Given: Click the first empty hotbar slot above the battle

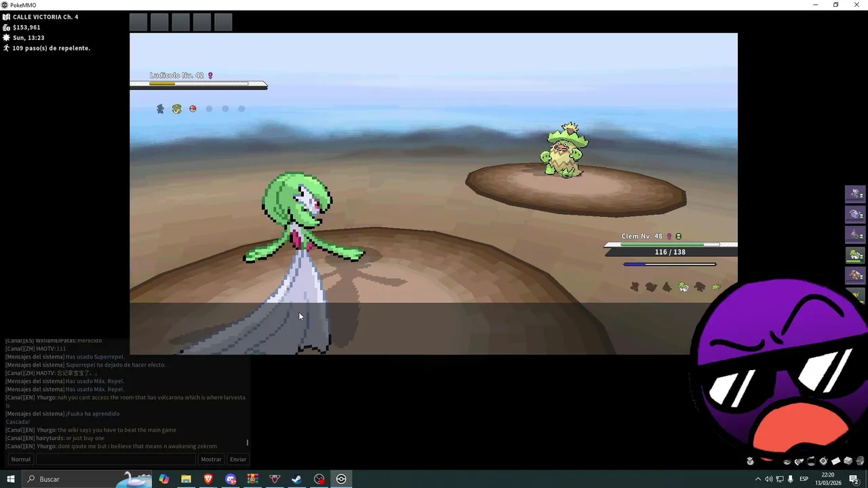Looking at the screenshot, I should [x=138, y=22].
